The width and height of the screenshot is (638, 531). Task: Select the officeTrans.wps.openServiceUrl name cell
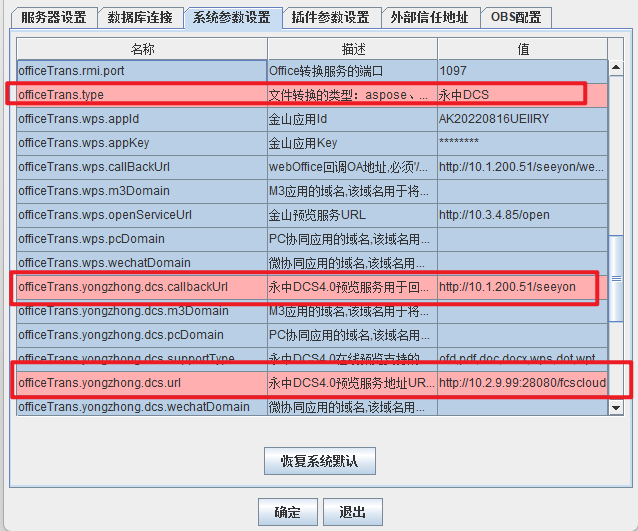click(x=142, y=215)
